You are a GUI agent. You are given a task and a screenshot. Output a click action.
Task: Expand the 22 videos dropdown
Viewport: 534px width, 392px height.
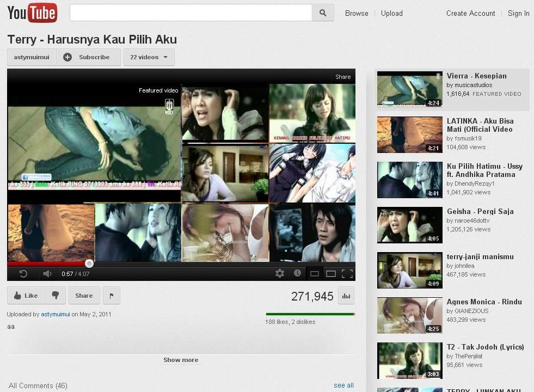click(149, 57)
